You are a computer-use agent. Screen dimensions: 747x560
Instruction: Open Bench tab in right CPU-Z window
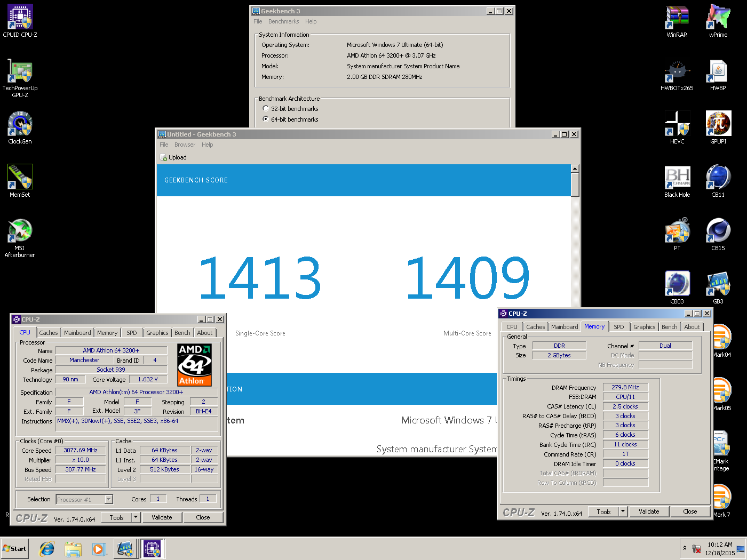[670, 327]
